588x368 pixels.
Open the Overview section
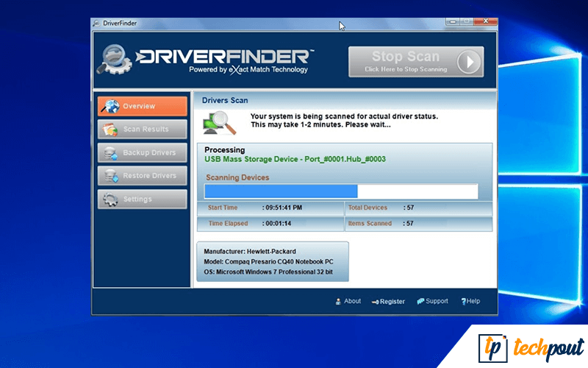click(143, 106)
